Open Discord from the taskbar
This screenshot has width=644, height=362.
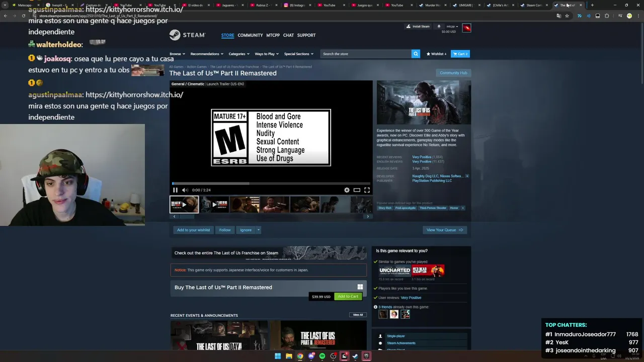click(311, 356)
